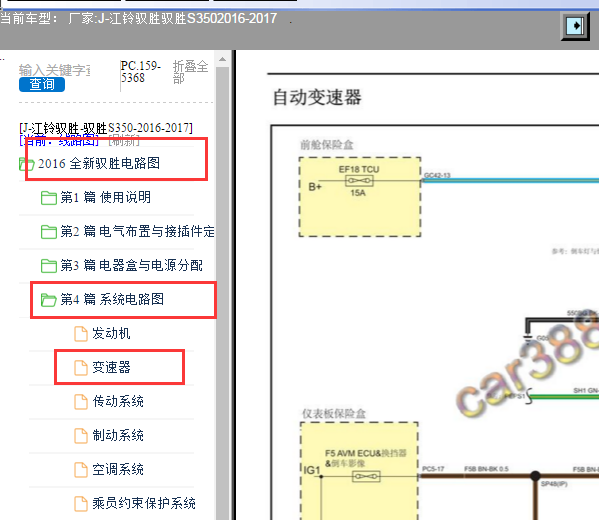Click the sidebar scrollbar up arrow

coord(223,59)
